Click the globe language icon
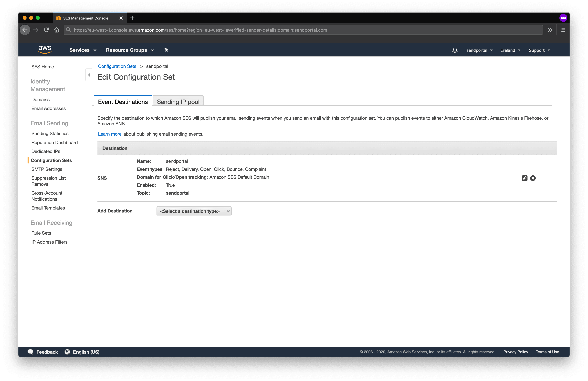This screenshot has width=588, height=381. click(x=67, y=352)
